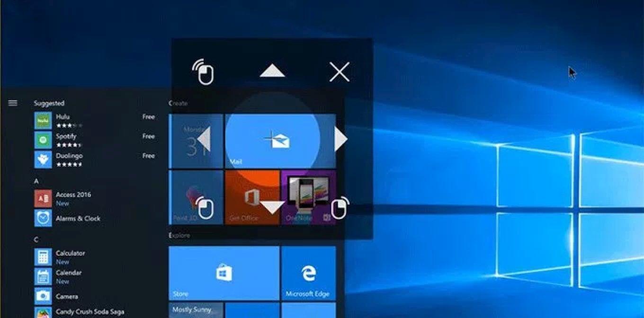Click the Explore tile group header
This screenshot has width=644, height=318.
click(x=179, y=235)
